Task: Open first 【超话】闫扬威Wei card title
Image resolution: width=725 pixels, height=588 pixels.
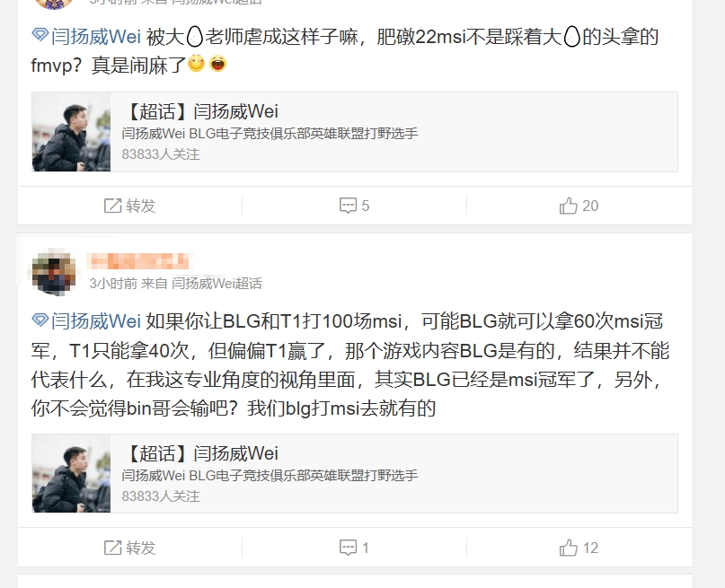Action: (200, 111)
